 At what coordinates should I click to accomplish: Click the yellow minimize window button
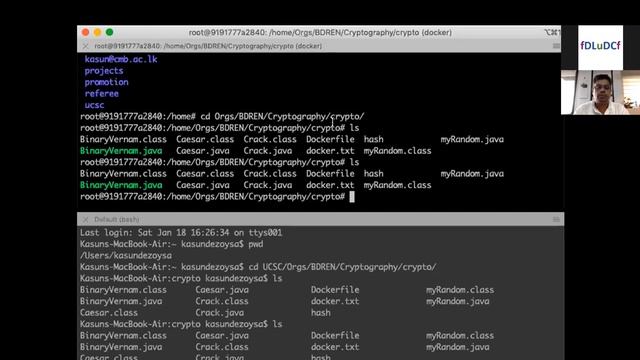point(97,32)
